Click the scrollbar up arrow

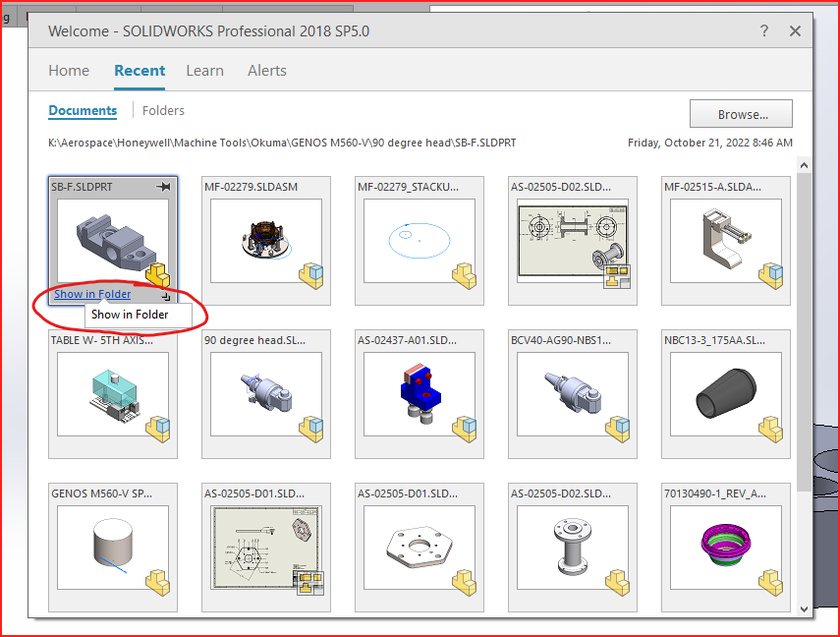[x=804, y=166]
